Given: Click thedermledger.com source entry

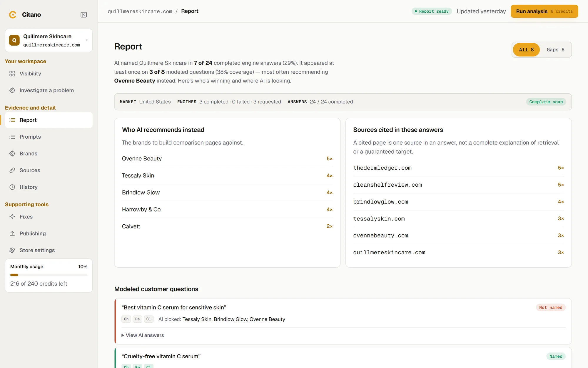Looking at the screenshot, I should [x=458, y=168].
